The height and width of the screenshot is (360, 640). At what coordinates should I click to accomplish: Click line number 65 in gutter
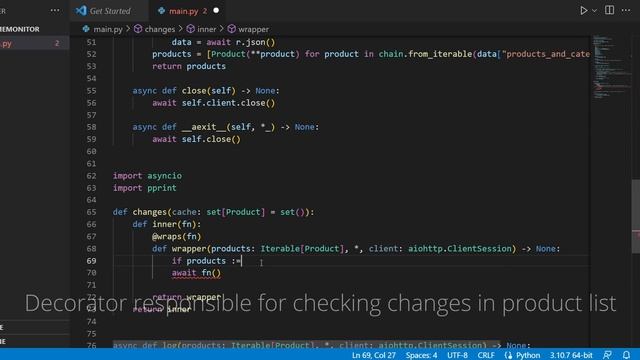point(91,212)
